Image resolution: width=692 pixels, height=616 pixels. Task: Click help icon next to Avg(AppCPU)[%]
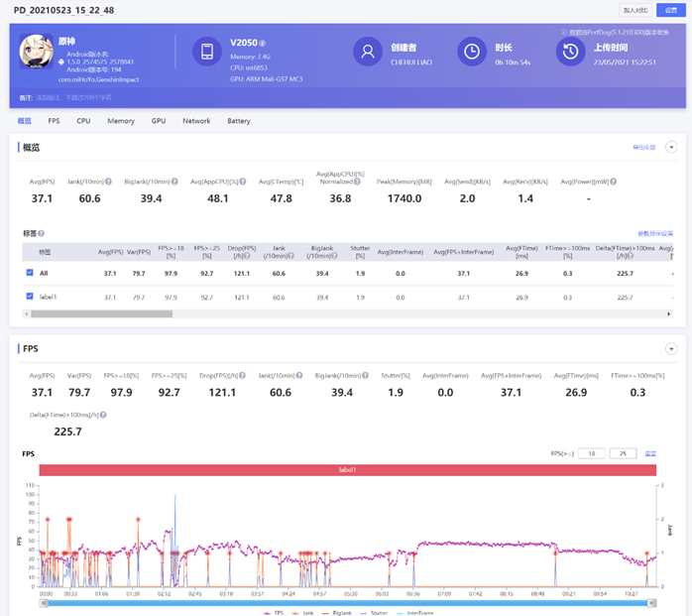[243, 182]
